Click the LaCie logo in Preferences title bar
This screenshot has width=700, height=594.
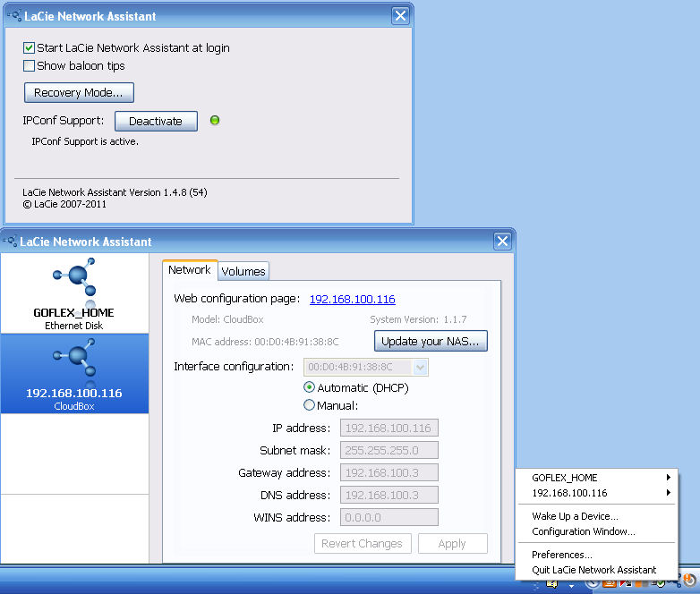(x=14, y=16)
